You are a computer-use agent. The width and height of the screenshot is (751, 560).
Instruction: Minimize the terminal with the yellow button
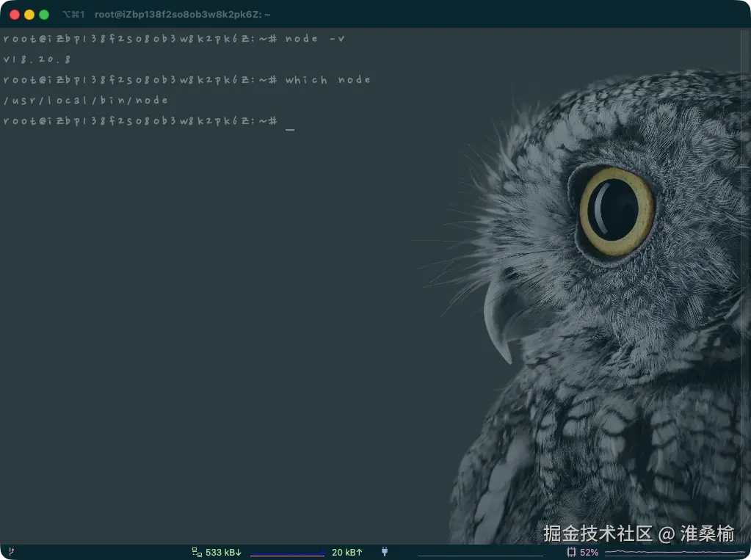tap(29, 15)
